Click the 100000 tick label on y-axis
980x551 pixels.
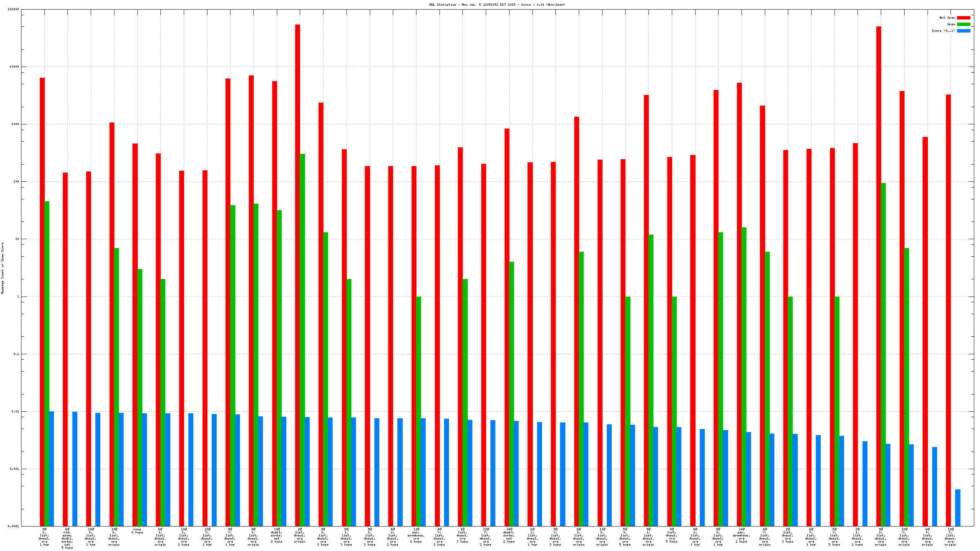tap(13, 10)
